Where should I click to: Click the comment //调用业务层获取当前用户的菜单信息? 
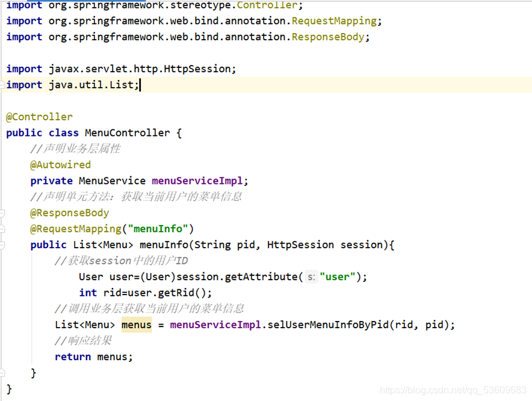(x=149, y=309)
